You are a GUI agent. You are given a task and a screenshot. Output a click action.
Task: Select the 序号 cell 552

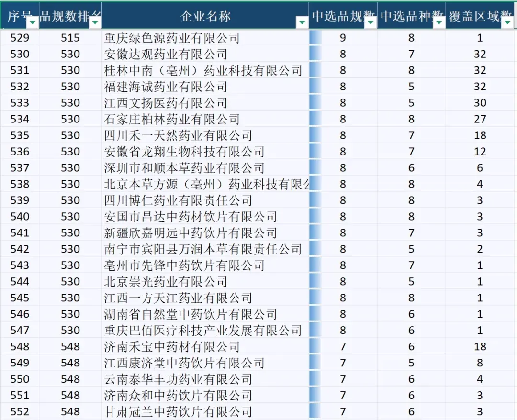click(20, 411)
